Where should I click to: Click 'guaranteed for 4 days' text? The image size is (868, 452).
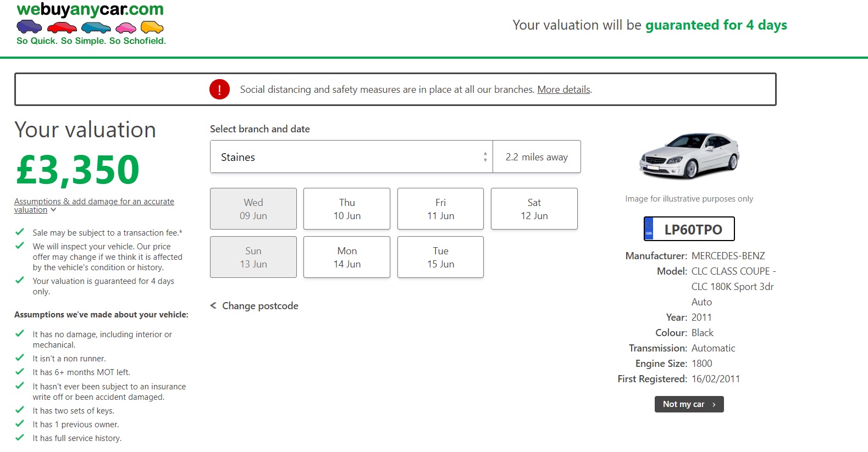[x=716, y=25]
